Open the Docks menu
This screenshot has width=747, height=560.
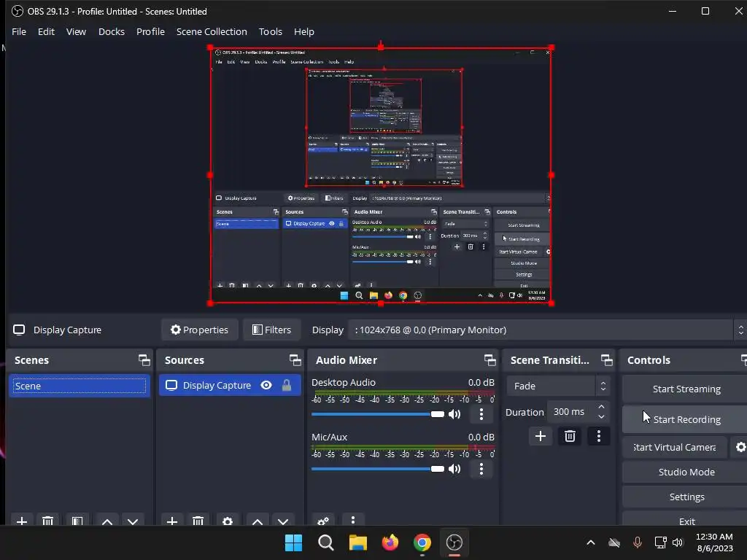pyautogui.click(x=112, y=31)
